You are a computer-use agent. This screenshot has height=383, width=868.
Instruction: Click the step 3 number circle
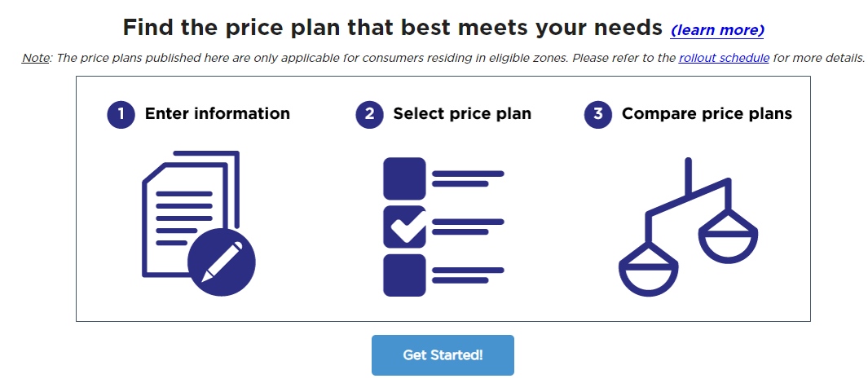[x=598, y=114]
